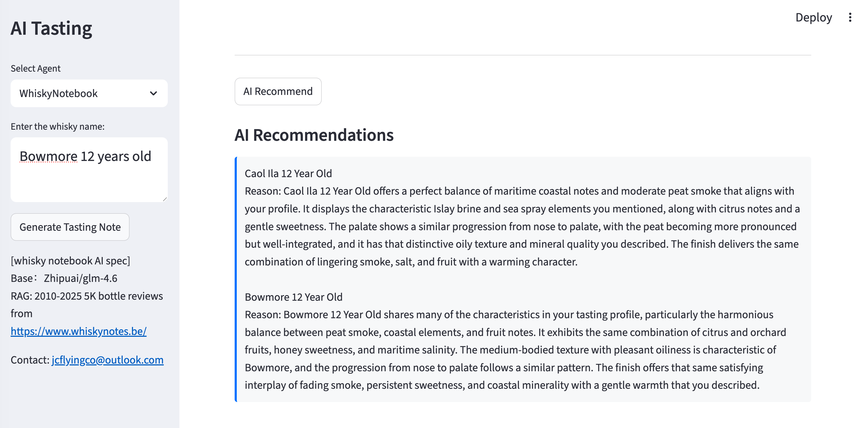
Task: Open the three-dot main menu
Action: [850, 18]
